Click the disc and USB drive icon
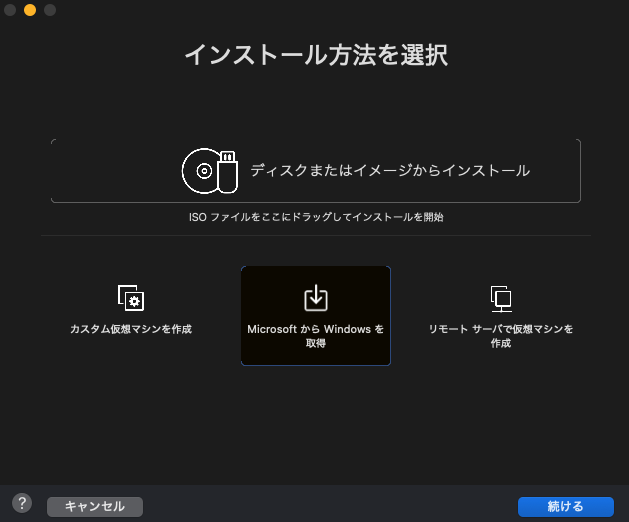629x522 pixels. [210, 171]
